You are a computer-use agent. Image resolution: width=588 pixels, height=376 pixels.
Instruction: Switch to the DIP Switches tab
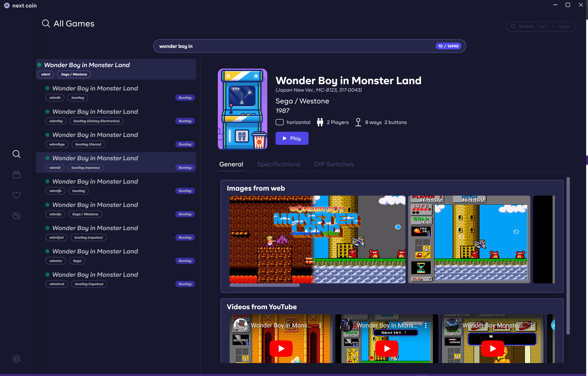tap(334, 164)
